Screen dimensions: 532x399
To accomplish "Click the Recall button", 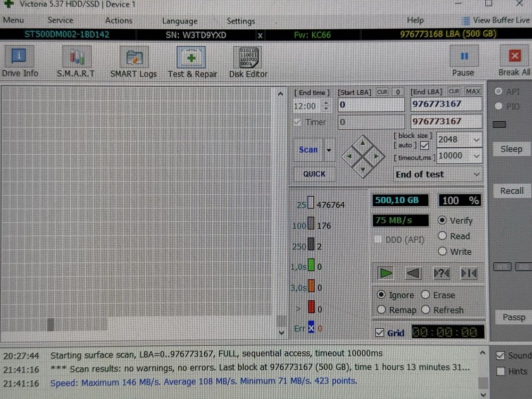I will click(x=511, y=190).
